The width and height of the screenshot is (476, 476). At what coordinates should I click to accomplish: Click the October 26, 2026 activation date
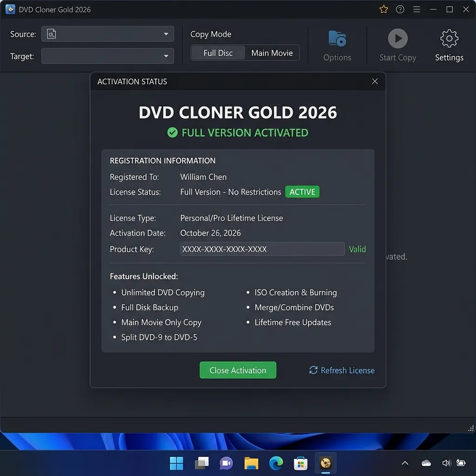(x=211, y=233)
